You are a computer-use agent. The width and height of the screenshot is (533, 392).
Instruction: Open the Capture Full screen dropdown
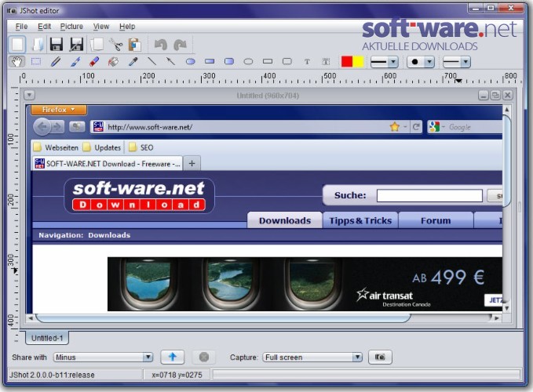(312, 357)
